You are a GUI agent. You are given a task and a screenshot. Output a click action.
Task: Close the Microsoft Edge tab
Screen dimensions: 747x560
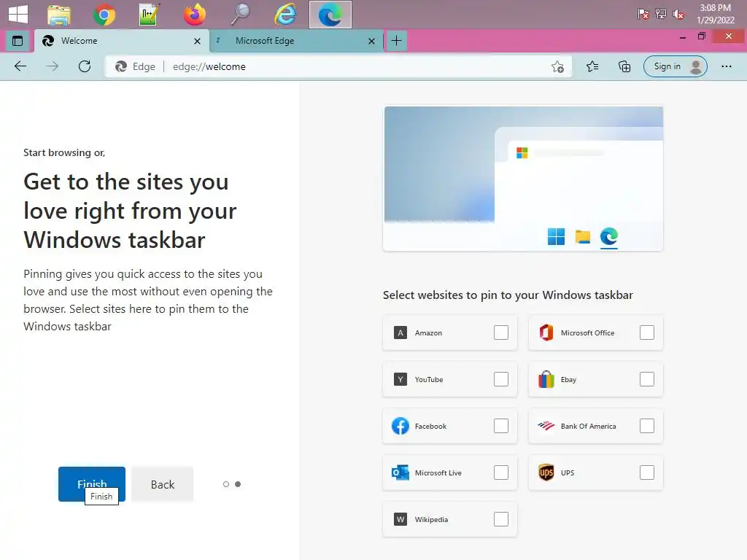coord(371,42)
